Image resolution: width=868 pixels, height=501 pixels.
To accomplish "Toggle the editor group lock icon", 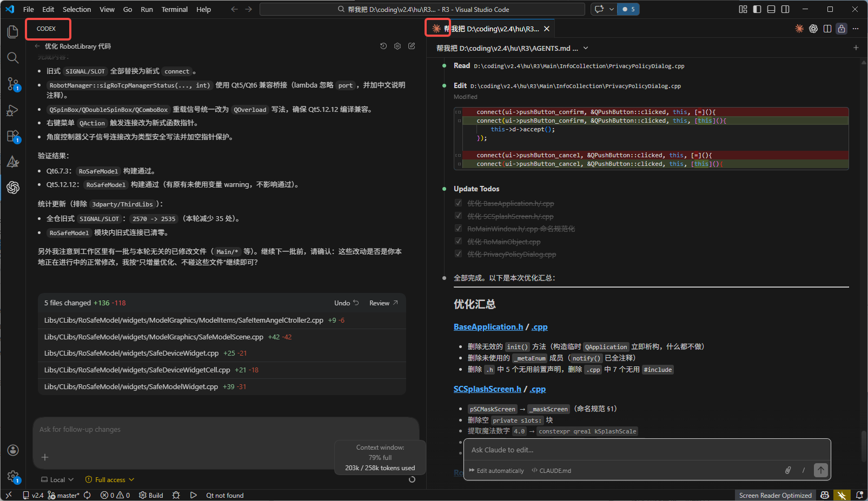I will (841, 29).
